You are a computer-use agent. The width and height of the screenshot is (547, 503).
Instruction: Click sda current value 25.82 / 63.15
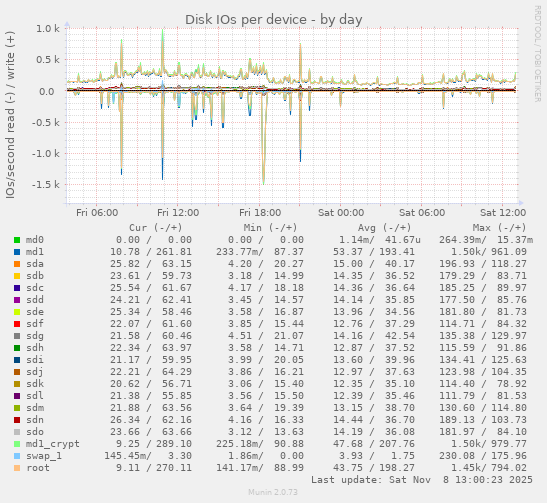click(x=151, y=264)
